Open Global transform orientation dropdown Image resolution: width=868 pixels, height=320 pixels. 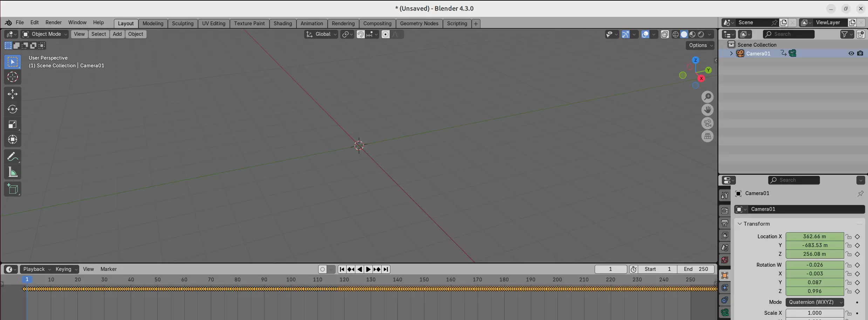click(x=321, y=34)
